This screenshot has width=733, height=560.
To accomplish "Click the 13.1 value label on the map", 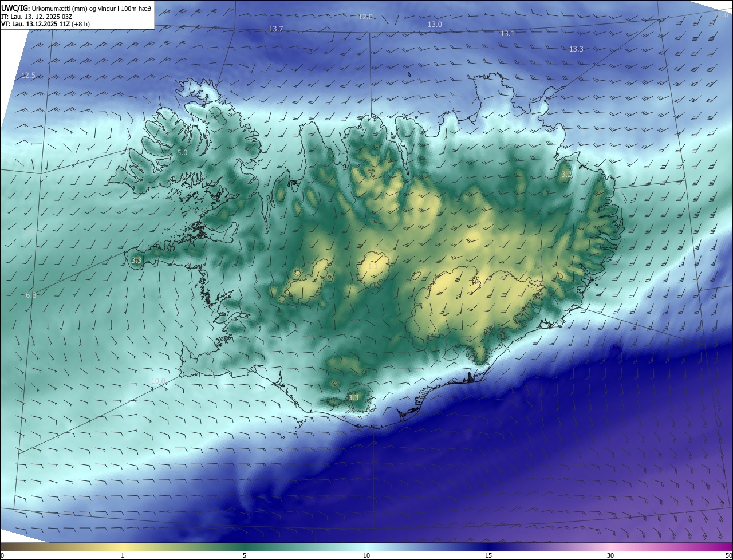I will pos(507,34).
